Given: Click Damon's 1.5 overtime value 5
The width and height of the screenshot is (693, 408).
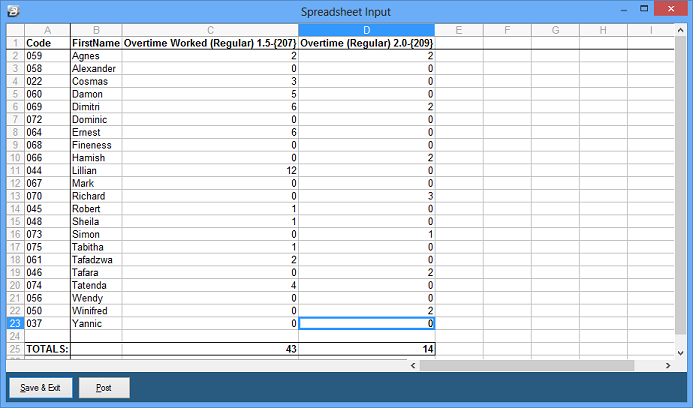Looking at the screenshot, I should click(210, 94).
